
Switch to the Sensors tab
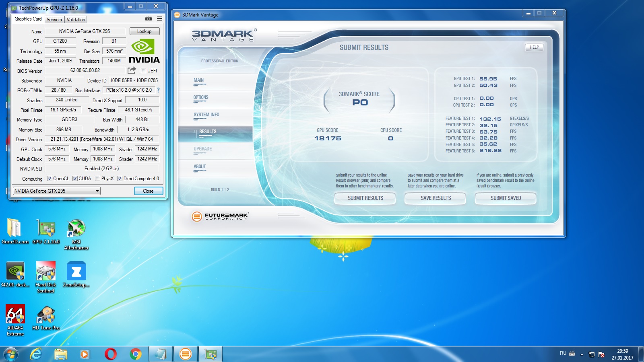pos(54,19)
